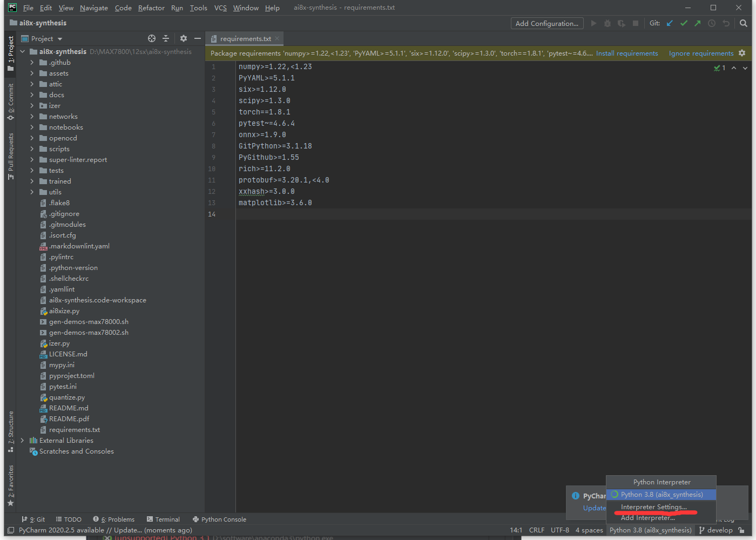
Task: Toggle tool window quick access status bar icon
Action: (10, 530)
